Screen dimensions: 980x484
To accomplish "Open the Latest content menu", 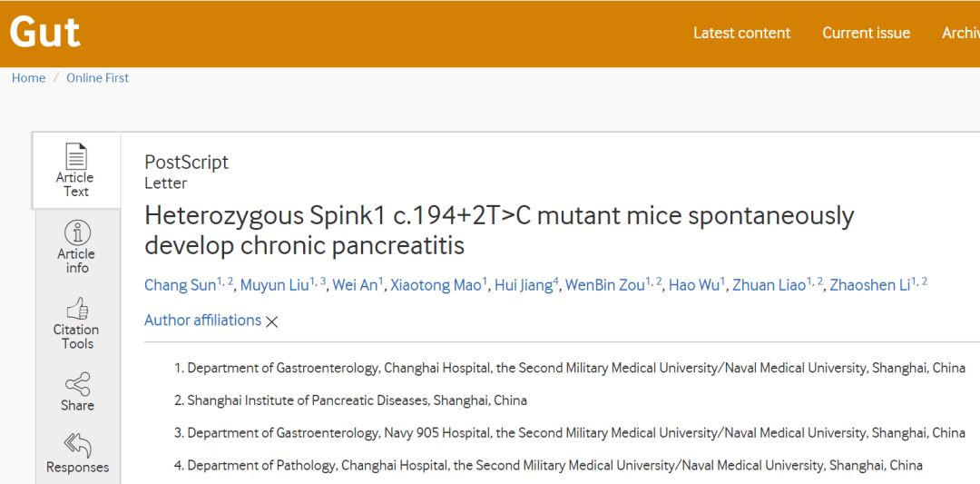I will pyautogui.click(x=742, y=33).
